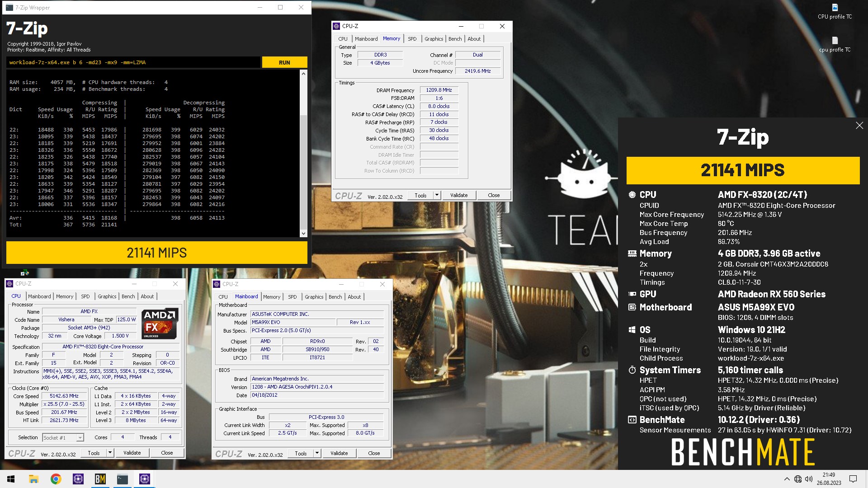
Task: Open the cpu profile TC lowercase desktop file
Action: coord(835,44)
